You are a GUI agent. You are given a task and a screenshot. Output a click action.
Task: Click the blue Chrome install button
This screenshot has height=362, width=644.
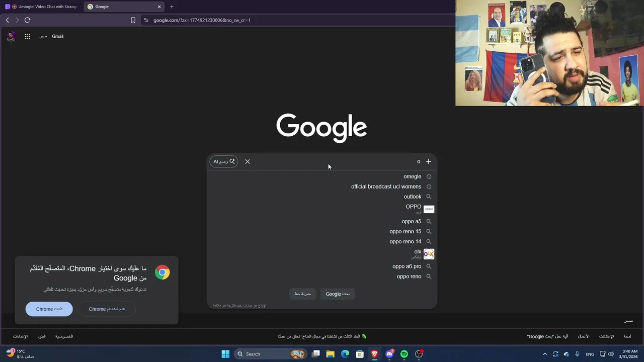coord(49,309)
